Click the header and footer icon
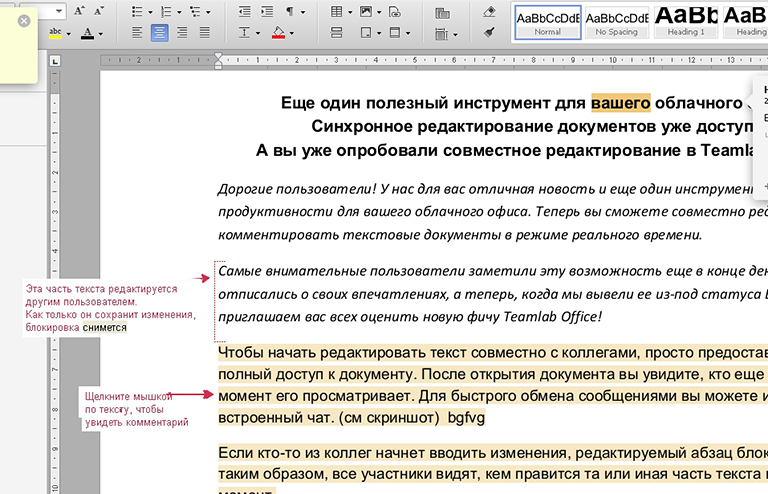The width and height of the screenshot is (768, 494). coord(395,33)
